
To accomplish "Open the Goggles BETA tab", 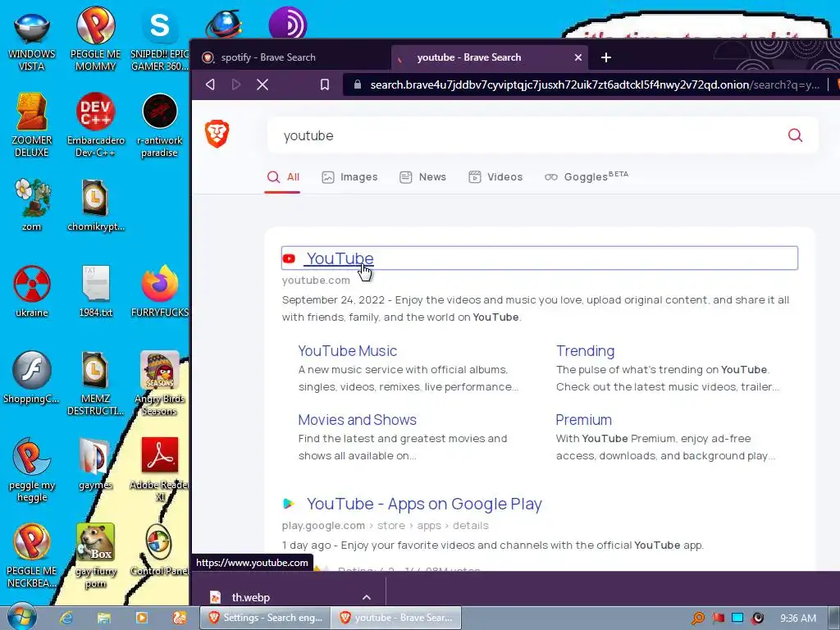I will pyautogui.click(x=586, y=177).
